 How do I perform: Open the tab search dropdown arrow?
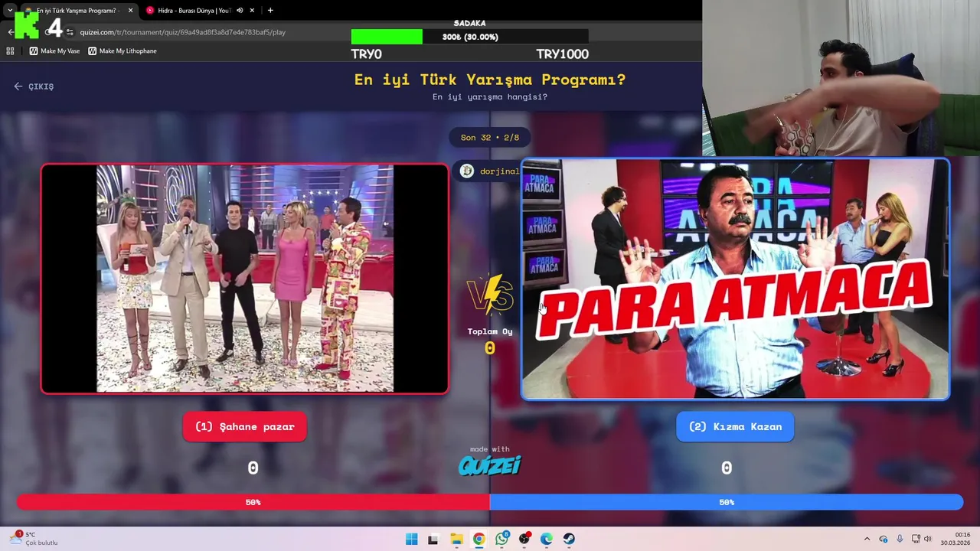coord(9,11)
